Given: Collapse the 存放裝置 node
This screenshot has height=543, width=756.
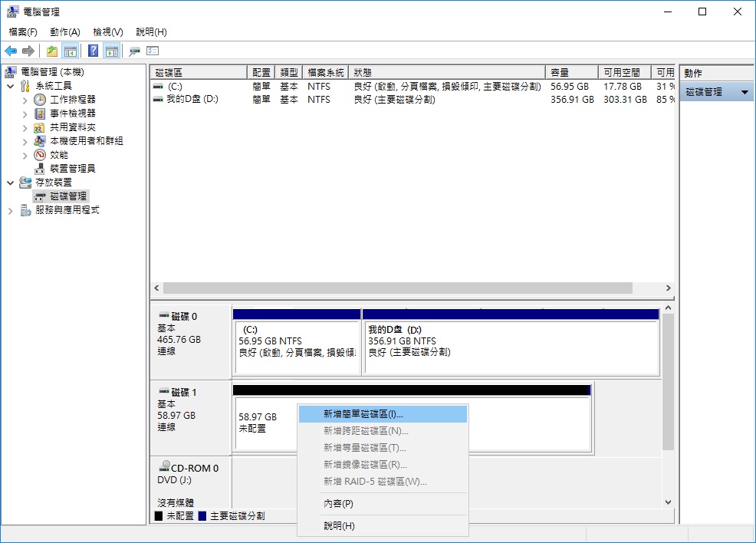Looking at the screenshot, I should 11,183.
